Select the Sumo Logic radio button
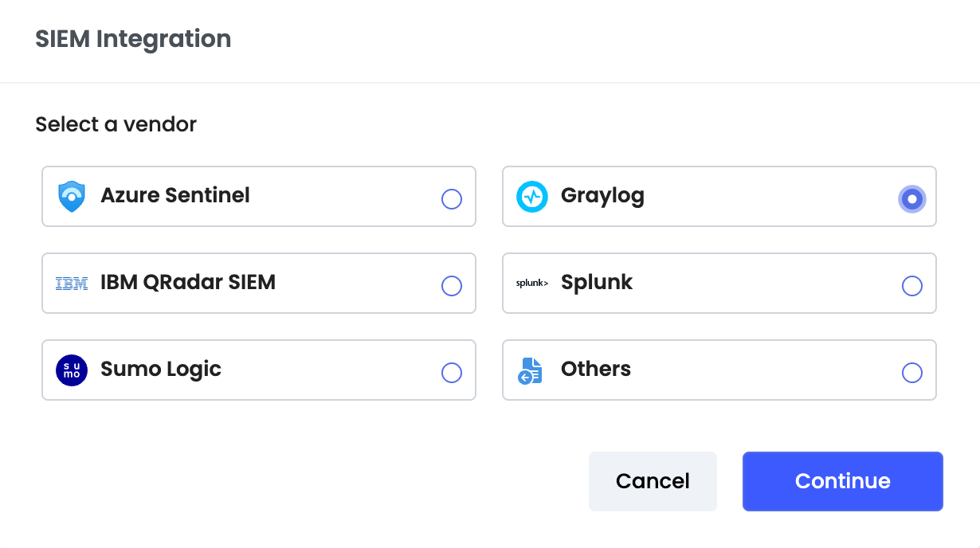 452,372
